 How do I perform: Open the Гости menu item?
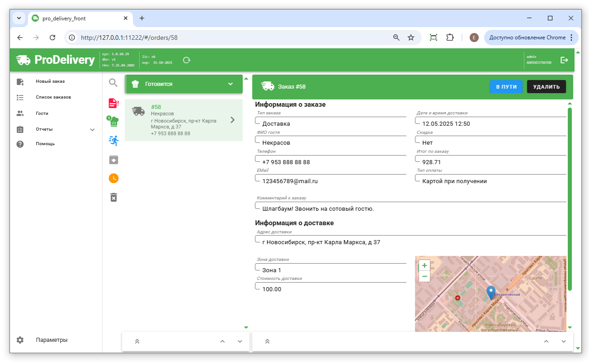42,113
